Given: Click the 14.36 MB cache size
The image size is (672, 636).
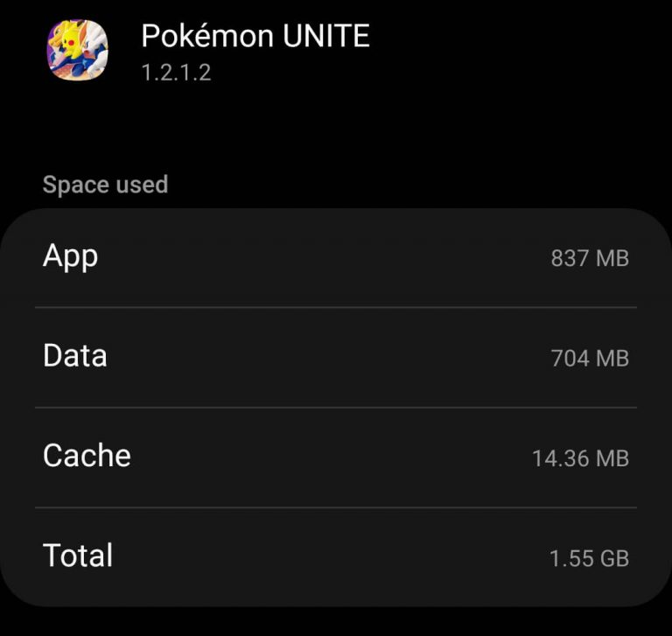Looking at the screenshot, I should pos(580,458).
